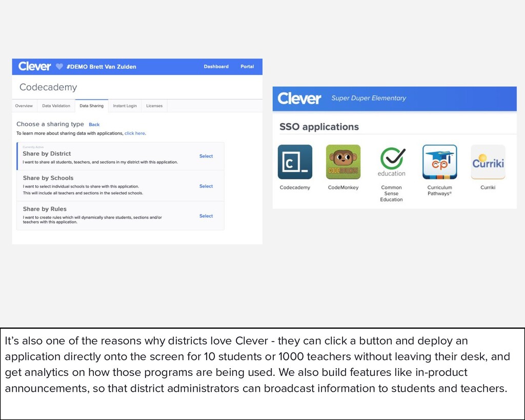Click the 'SSO applications' heading
Viewport: 525px width, 420px height.
(x=319, y=127)
